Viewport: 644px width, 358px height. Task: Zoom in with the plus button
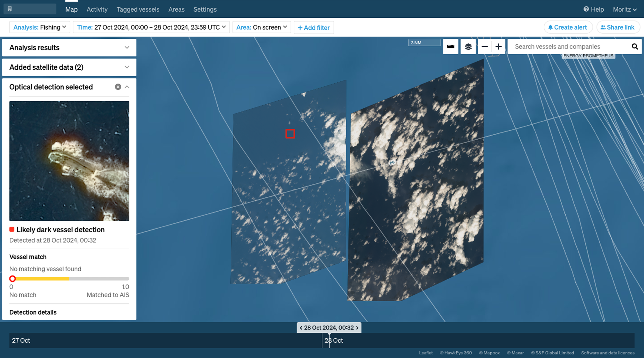(x=499, y=47)
